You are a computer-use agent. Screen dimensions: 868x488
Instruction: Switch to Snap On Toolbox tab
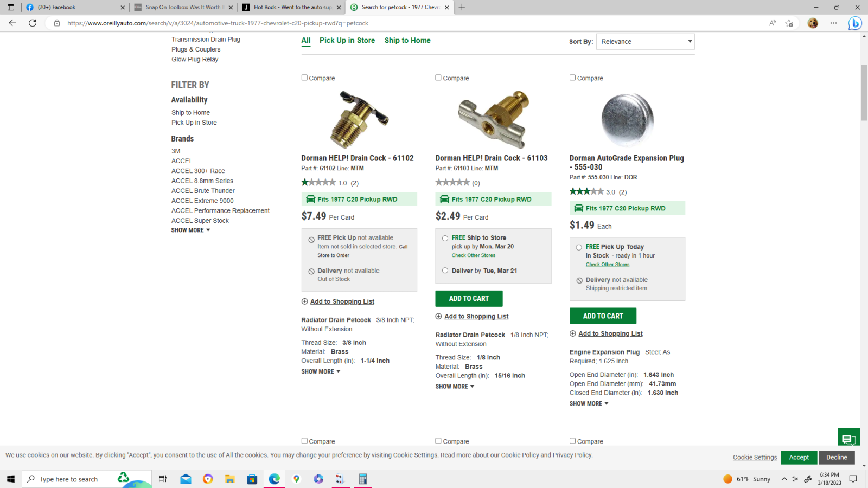tap(183, 7)
